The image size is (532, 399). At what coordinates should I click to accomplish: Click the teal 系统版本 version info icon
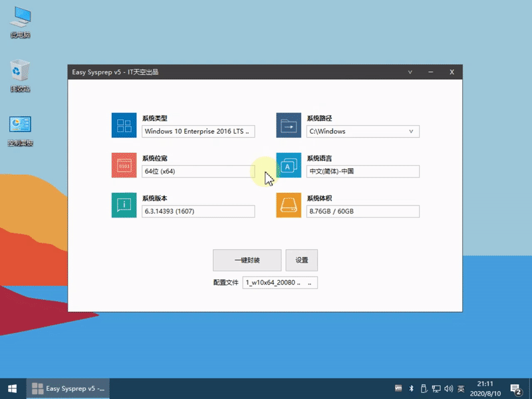124,205
